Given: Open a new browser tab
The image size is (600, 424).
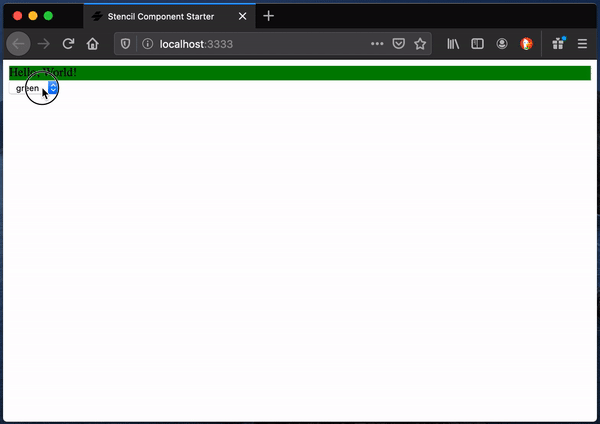Looking at the screenshot, I should tap(269, 16).
